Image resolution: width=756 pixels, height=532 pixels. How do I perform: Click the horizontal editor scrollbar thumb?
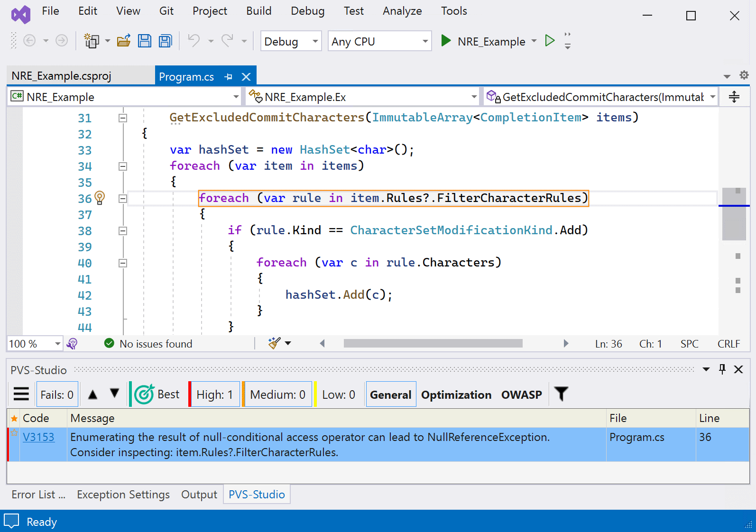pos(433,343)
